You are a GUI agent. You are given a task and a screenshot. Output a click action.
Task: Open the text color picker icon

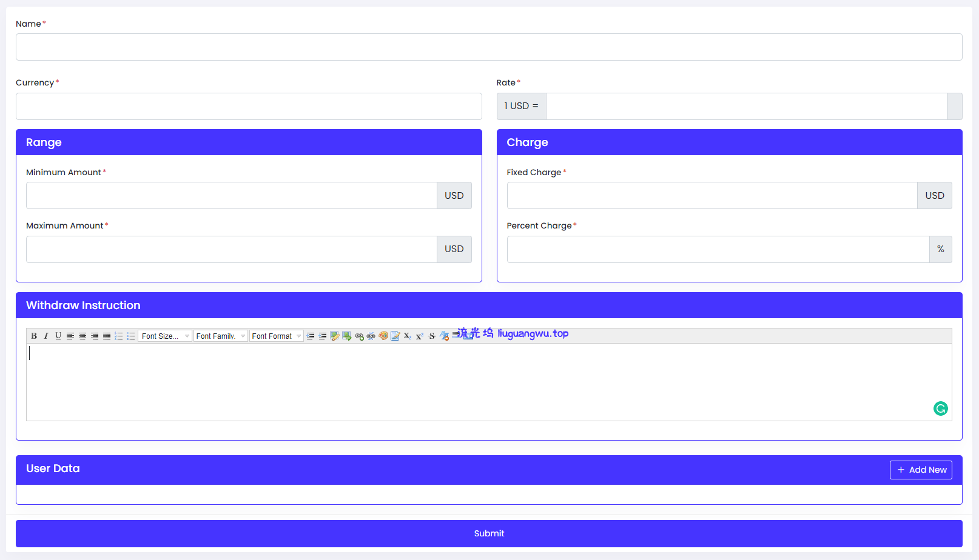pyautogui.click(x=383, y=336)
